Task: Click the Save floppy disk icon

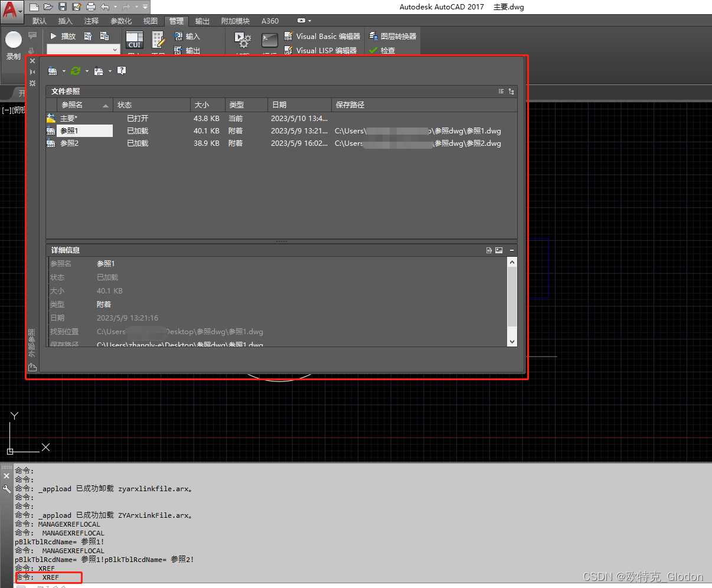Action: click(63, 7)
